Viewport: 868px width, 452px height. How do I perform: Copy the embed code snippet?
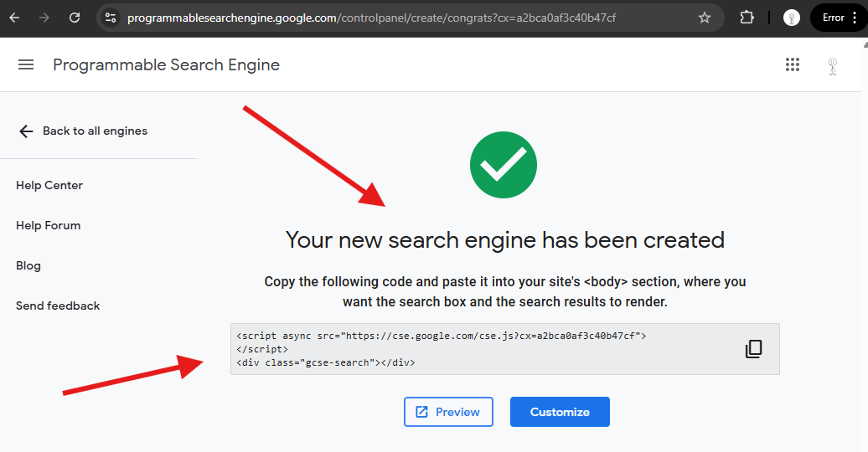click(x=753, y=349)
